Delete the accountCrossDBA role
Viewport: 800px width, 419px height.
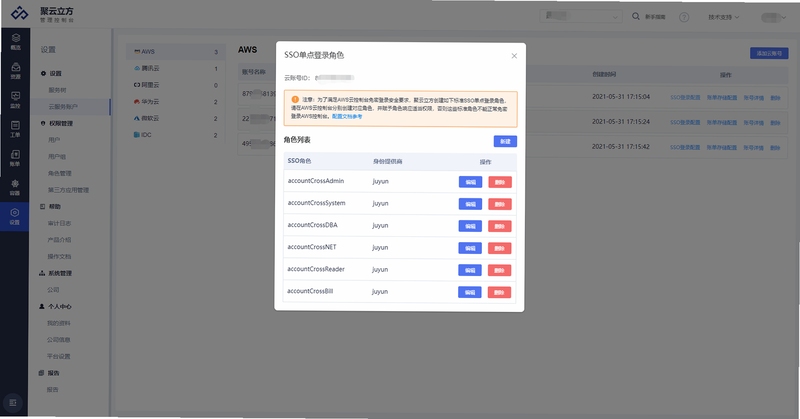click(x=500, y=226)
